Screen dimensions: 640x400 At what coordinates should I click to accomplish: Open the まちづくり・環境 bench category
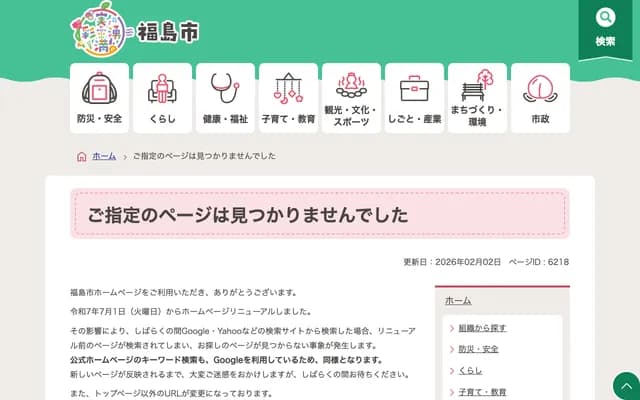(477, 98)
